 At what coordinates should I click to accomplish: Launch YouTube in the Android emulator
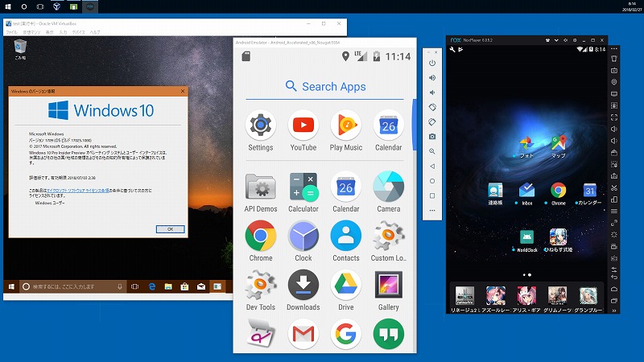[303, 125]
